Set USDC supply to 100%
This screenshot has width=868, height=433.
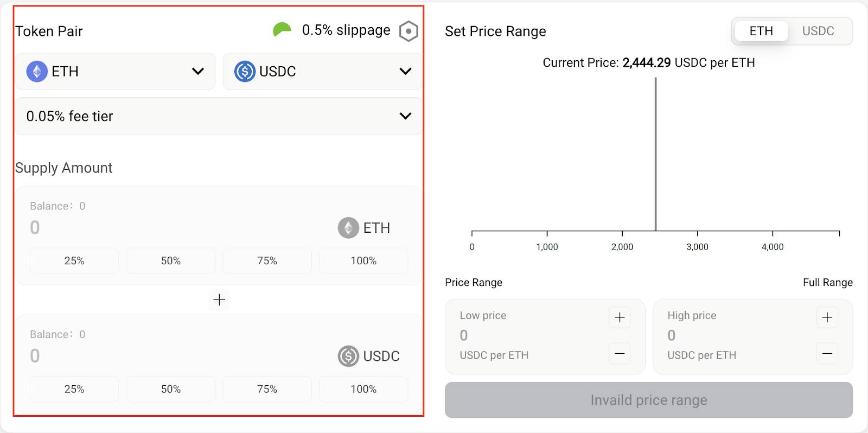(363, 389)
